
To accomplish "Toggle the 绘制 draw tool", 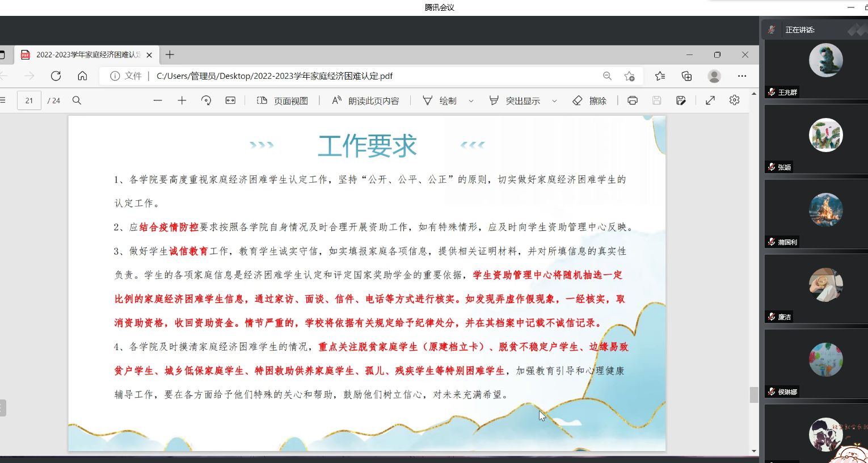I will coord(440,100).
